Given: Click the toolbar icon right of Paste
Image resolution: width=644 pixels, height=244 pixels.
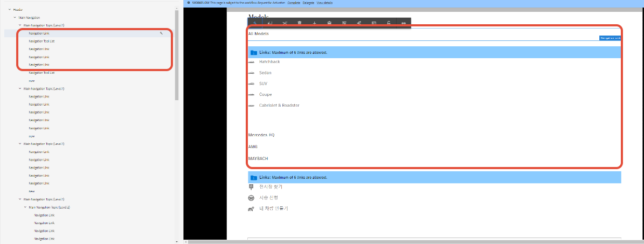Looking at the screenshot, I should 344,23.
